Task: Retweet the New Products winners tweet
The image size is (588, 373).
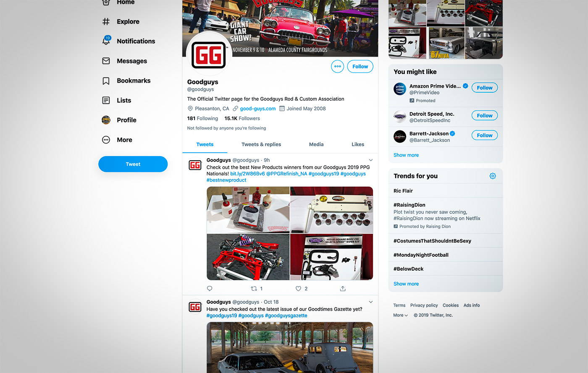Action: click(254, 288)
